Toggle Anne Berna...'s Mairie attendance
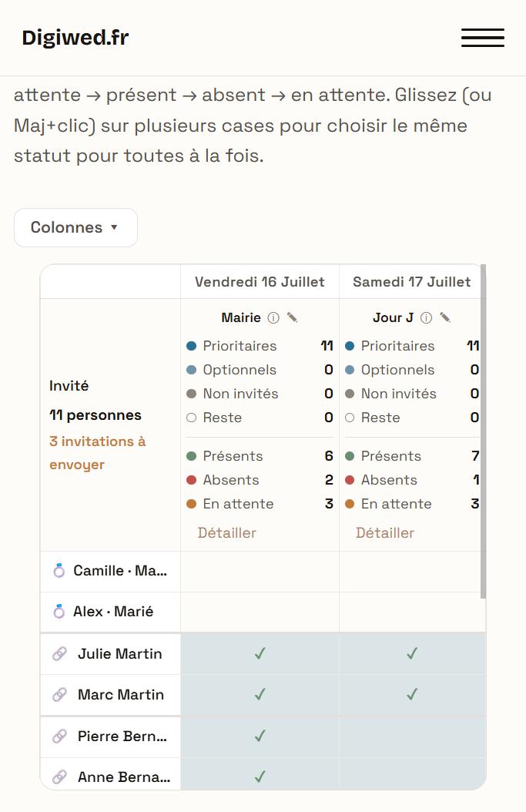The width and height of the screenshot is (526, 812). pyautogui.click(x=260, y=775)
